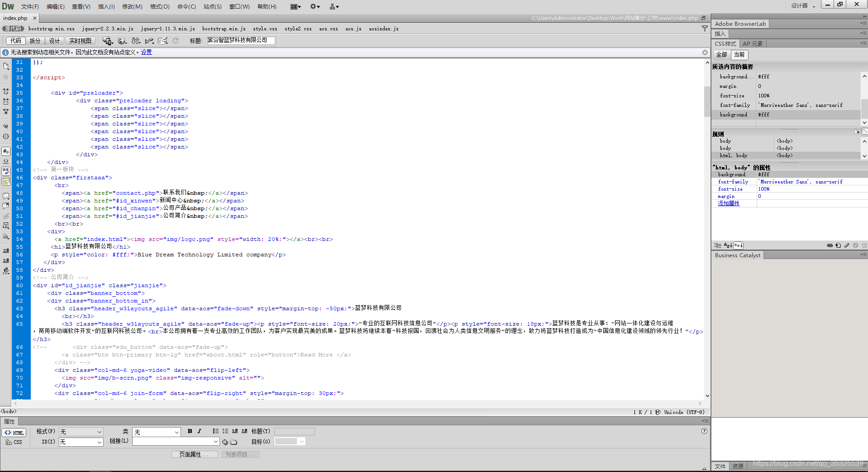Switch to Split view

35,41
